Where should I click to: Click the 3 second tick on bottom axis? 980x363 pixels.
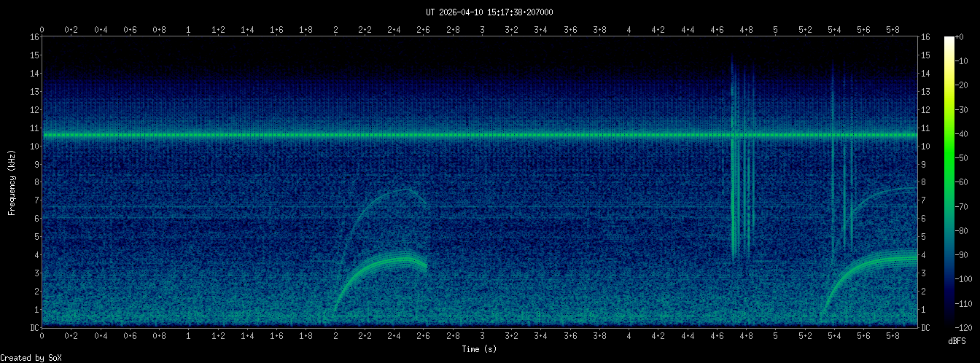483,335
